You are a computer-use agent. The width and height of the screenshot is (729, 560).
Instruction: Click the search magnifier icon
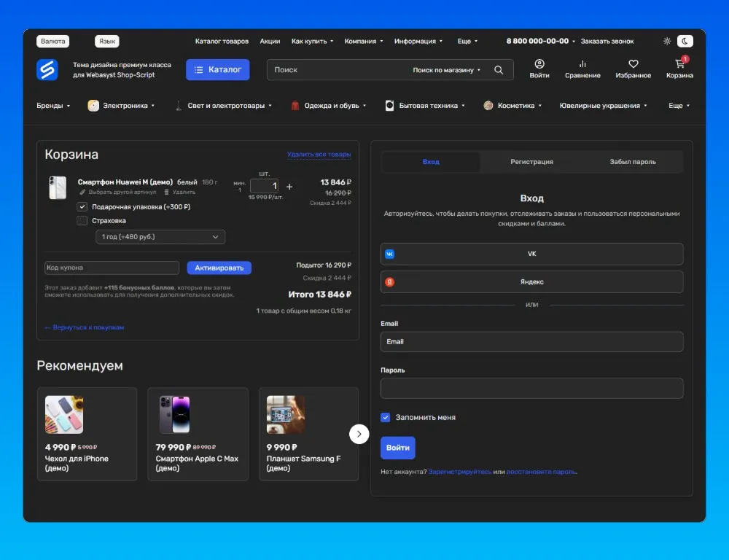pos(499,70)
